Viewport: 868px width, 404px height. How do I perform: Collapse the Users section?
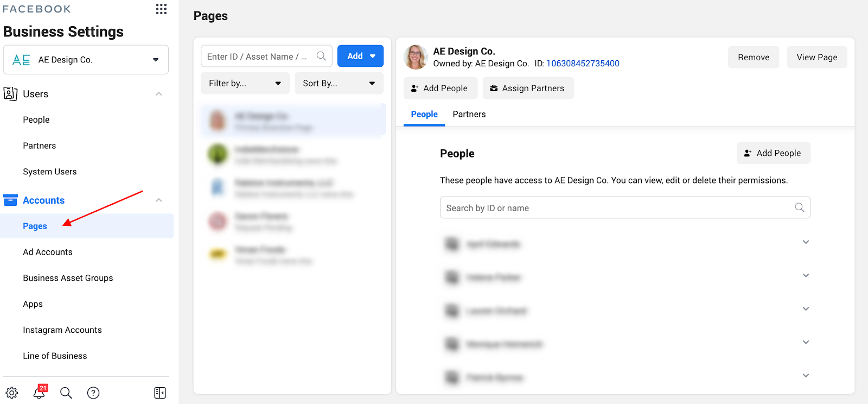point(158,94)
